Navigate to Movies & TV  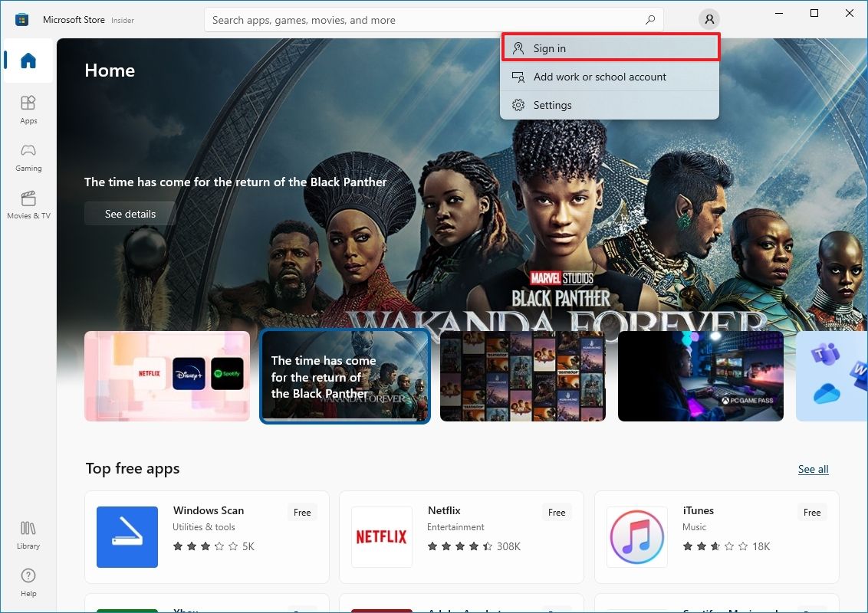pos(28,203)
